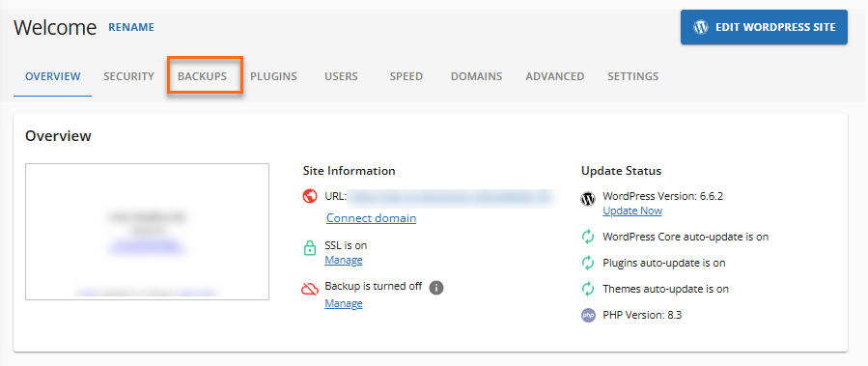Viewport: 868px width, 366px height.
Task: Open the backup info circle icon
Action: click(x=436, y=288)
